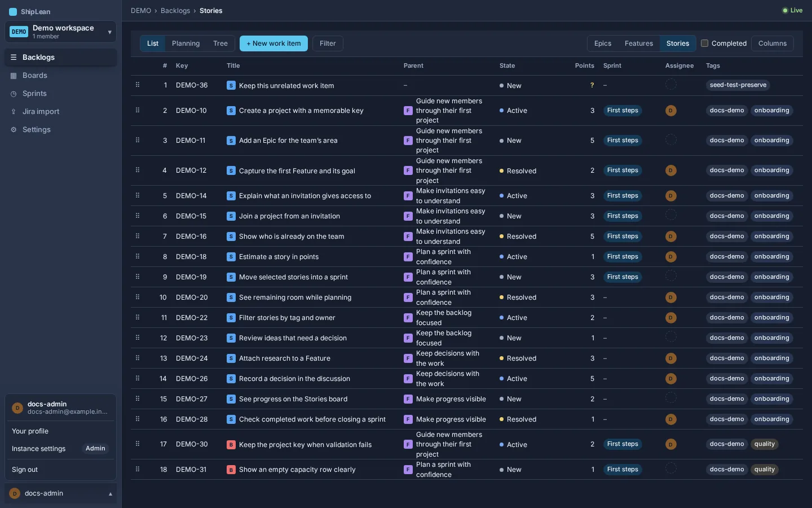Click the feature parent icon in DEMO-14 row
812x508 pixels.
coord(408,196)
